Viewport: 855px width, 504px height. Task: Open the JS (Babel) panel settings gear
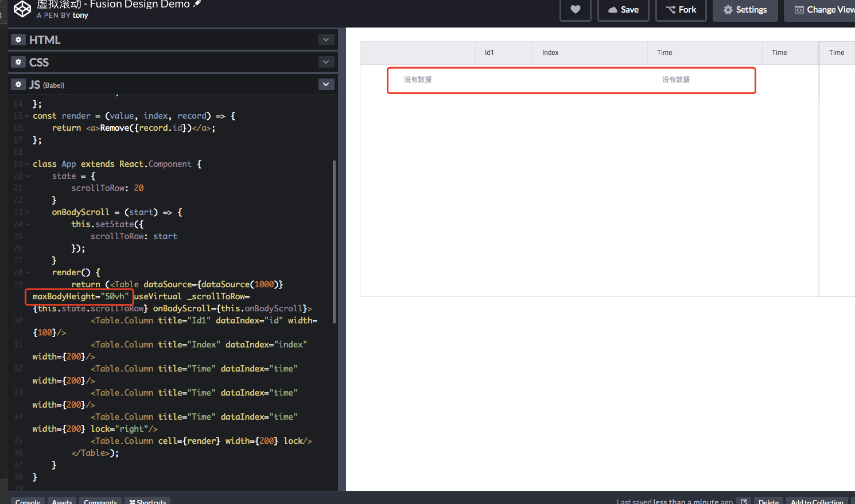(x=18, y=84)
